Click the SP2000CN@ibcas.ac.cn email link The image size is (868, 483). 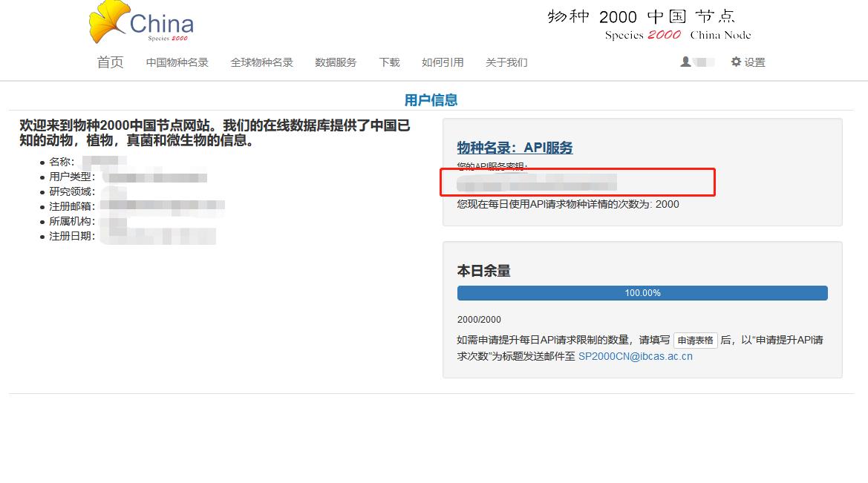coord(635,356)
